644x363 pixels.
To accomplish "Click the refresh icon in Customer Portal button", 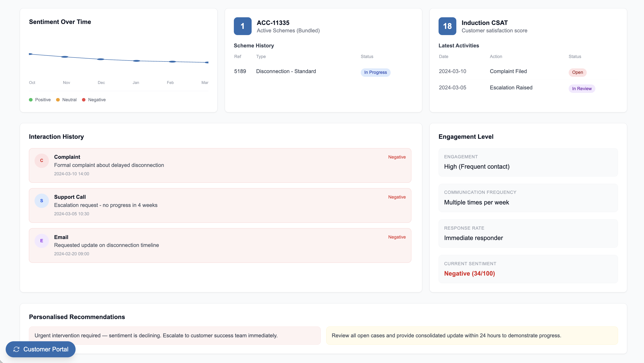I will [x=17, y=349].
